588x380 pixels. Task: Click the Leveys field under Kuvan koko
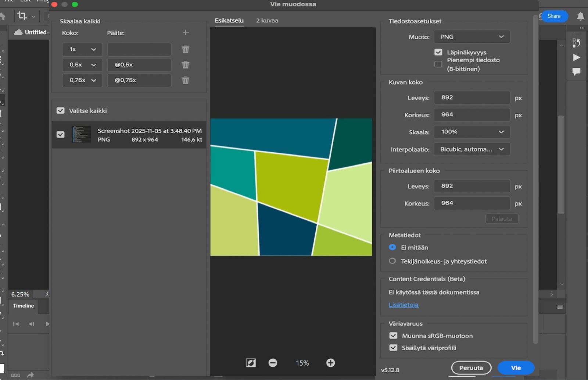pyautogui.click(x=472, y=98)
